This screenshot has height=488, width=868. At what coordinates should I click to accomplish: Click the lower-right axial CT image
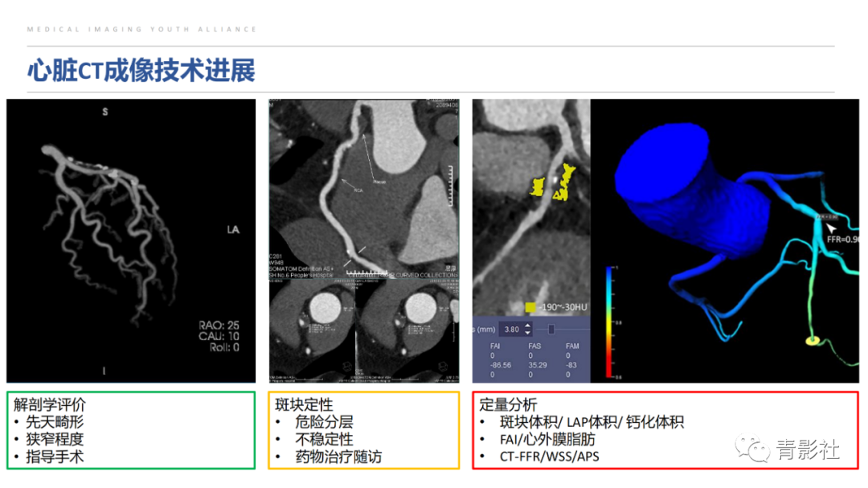click(407, 330)
